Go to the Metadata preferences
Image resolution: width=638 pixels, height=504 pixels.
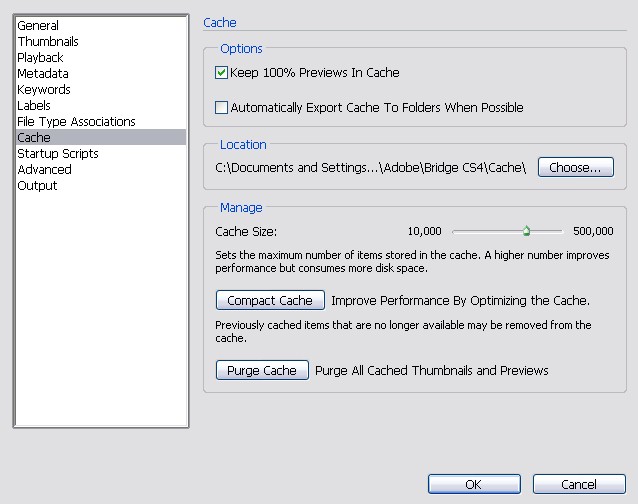(x=101, y=74)
